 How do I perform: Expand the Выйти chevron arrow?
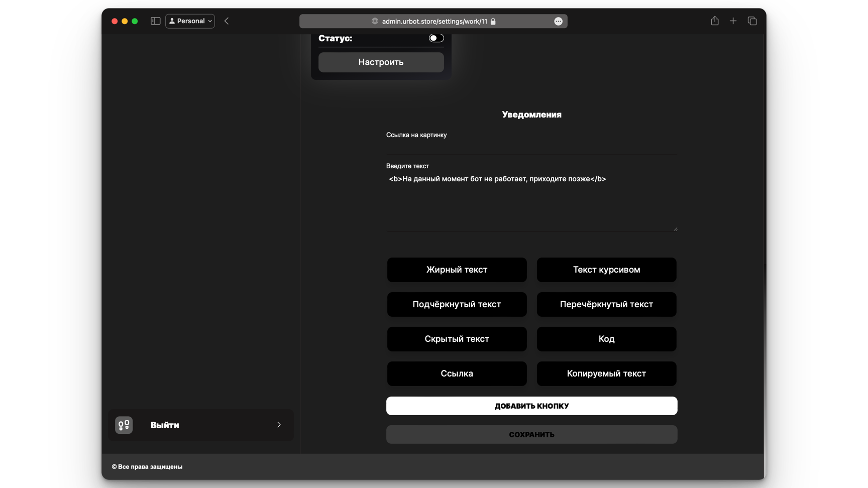click(x=279, y=425)
